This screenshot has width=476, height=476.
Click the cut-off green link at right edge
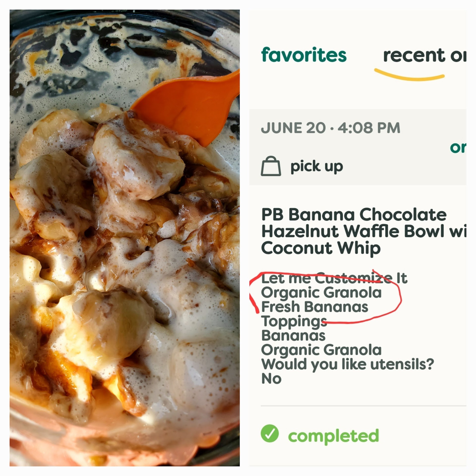click(x=458, y=148)
